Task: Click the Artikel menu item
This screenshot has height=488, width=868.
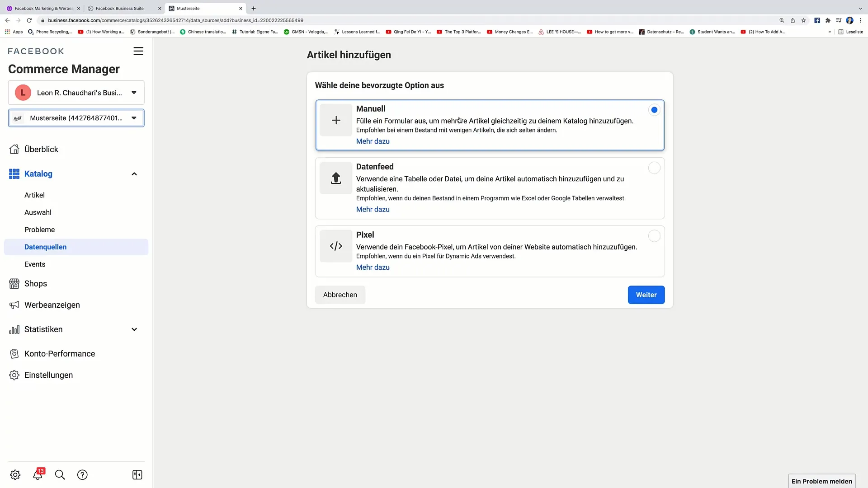Action: point(34,195)
